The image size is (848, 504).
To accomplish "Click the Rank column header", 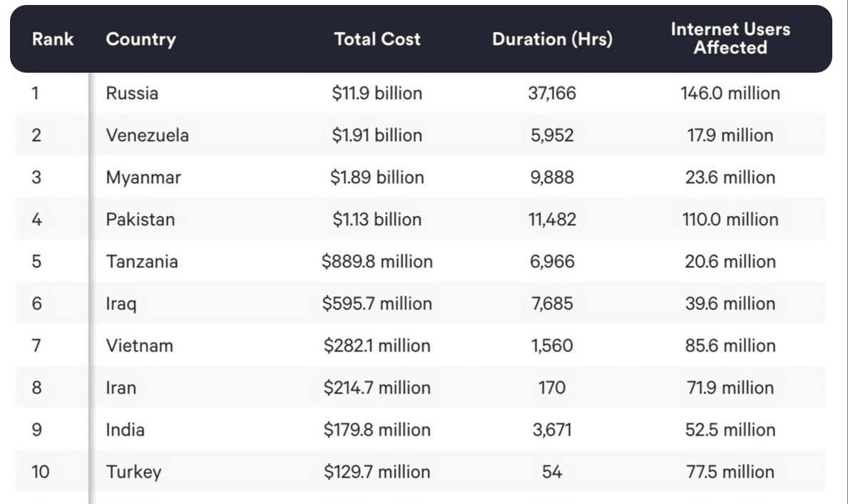I will [x=52, y=39].
